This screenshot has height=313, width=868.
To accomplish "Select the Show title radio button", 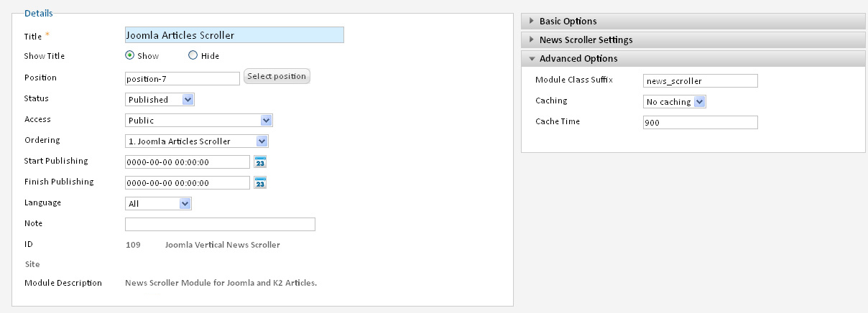I will (x=130, y=55).
